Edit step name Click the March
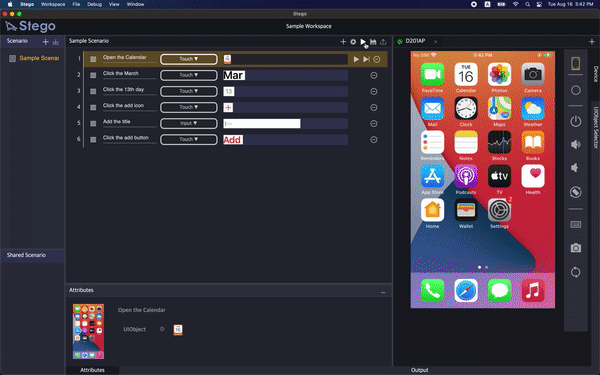600x375 pixels. coord(121,73)
